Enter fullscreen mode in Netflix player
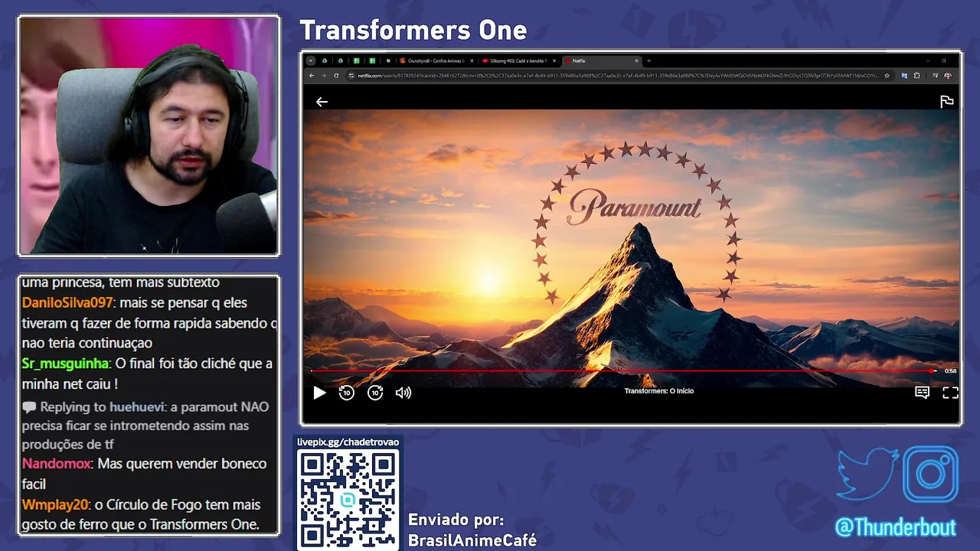This screenshot has width=980, height=551. [950, 393]
